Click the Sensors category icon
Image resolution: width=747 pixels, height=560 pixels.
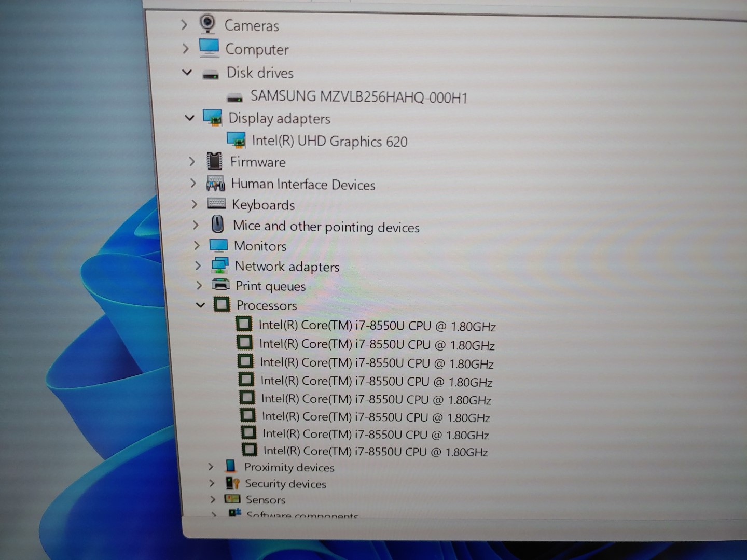(232, 499)
